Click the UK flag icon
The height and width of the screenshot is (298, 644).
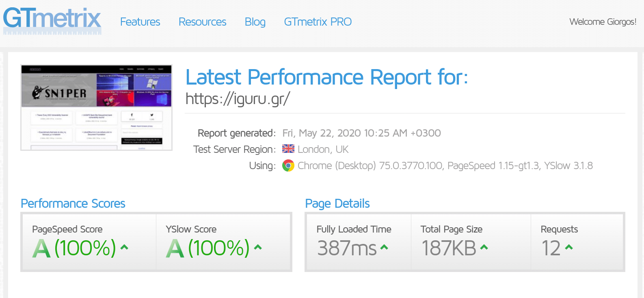click(288, 149)
